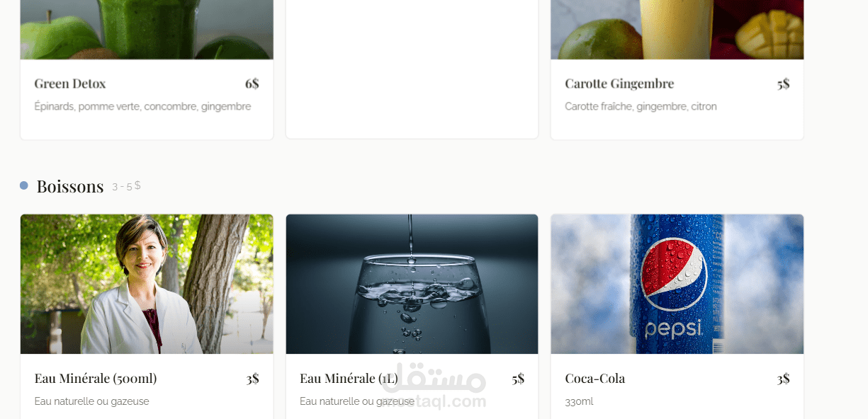868x419 pixels.
Task: Click the 3 - 5 $ price range label
Action: [127, 185]
